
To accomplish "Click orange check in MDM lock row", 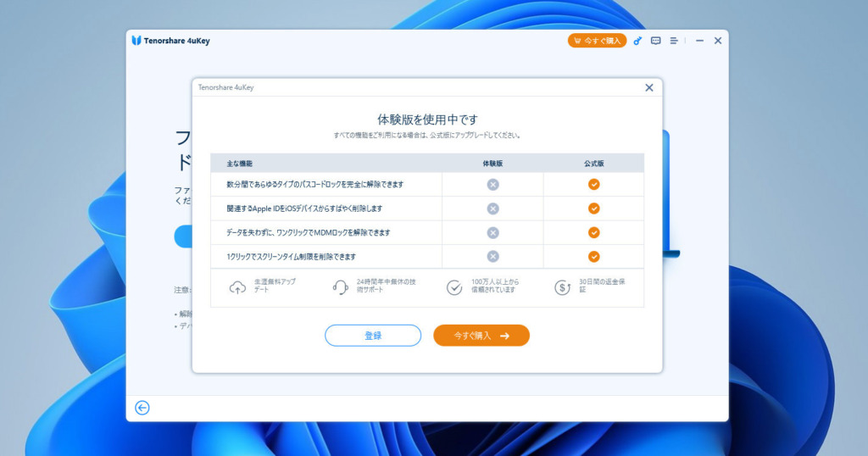I will [594, 232].
